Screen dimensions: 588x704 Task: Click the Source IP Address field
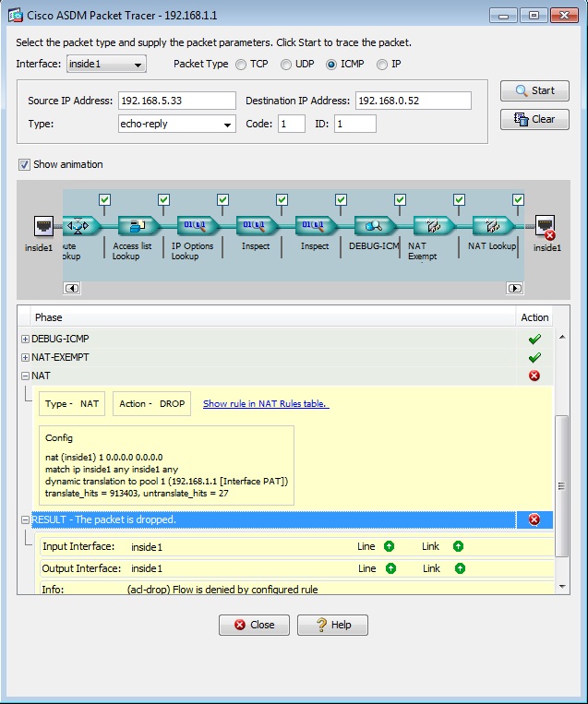click(x=177, y=101)
